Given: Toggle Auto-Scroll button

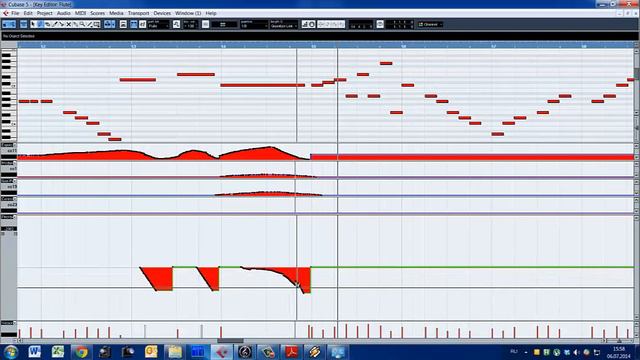Looking at the screenshot, I should [109, 24].
